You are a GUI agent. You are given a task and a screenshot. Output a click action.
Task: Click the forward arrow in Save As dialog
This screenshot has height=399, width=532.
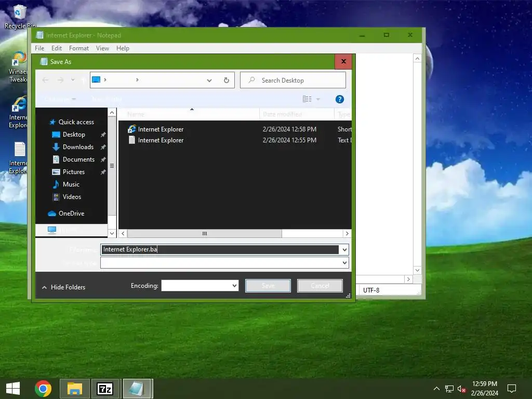pos(60,80)
